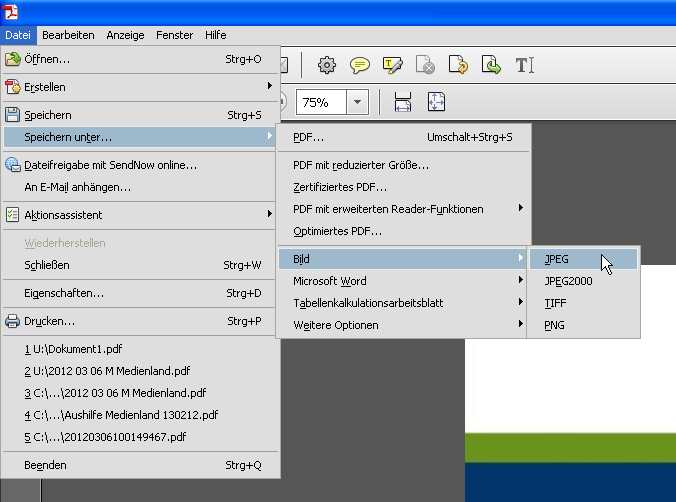Image resolution: width=676 pixels, height=502 pixels.
Task: Click the page with orange arrow icon
Action: click(458, 65)
